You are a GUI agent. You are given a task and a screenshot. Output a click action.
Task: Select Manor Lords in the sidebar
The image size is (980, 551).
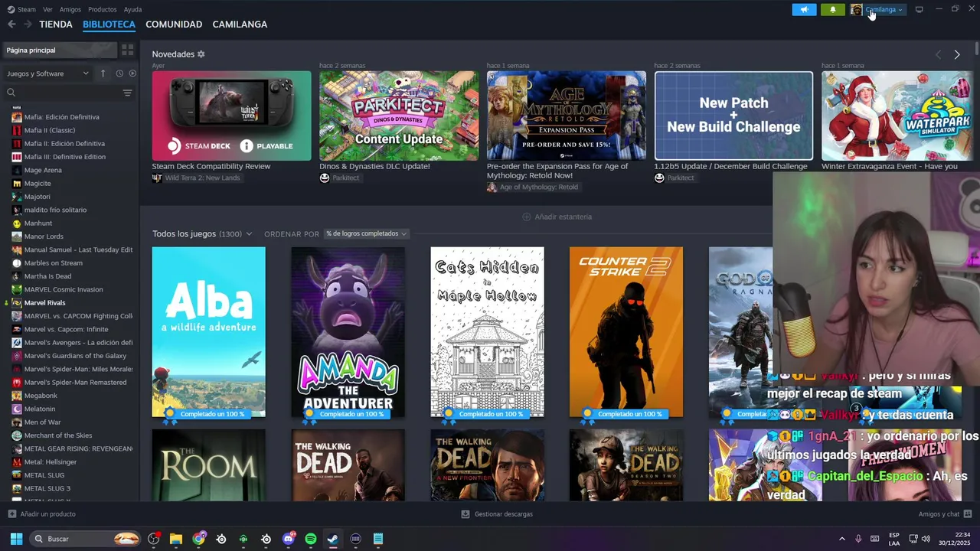click(x=44, y=236)
